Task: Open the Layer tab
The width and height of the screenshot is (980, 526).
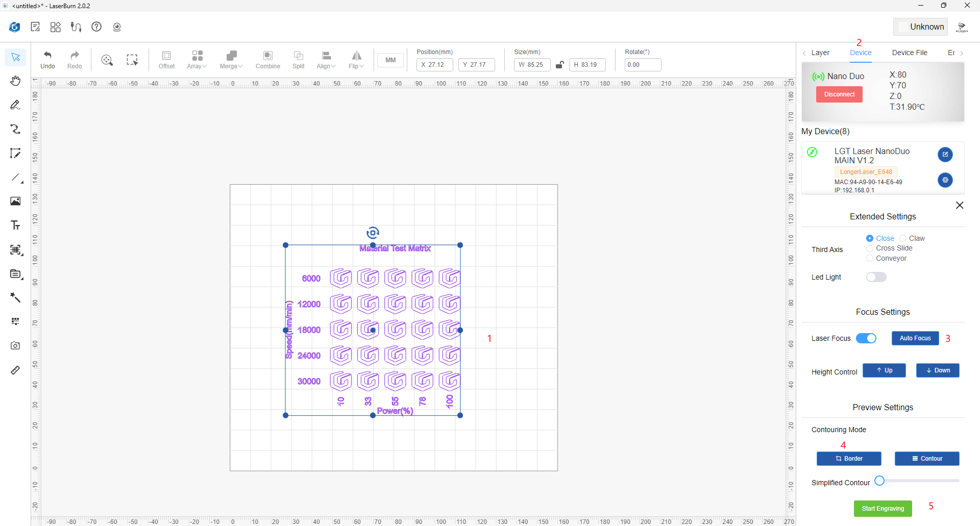Action: (x=820, y=53)
